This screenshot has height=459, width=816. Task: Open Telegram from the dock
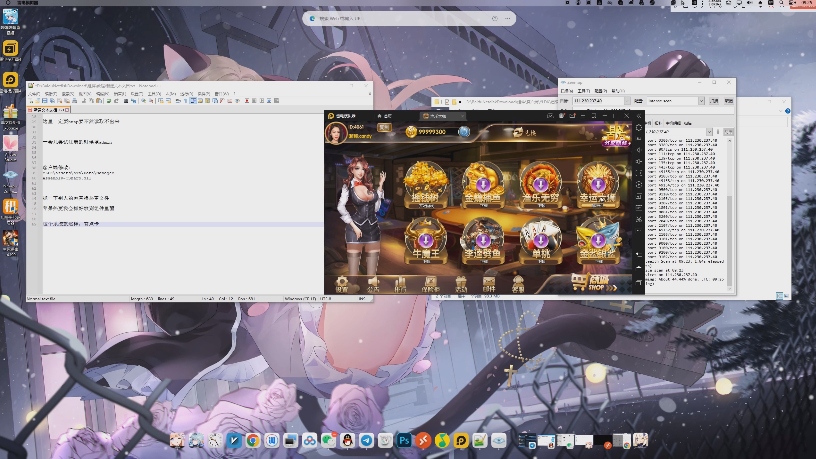pos(366,441)
